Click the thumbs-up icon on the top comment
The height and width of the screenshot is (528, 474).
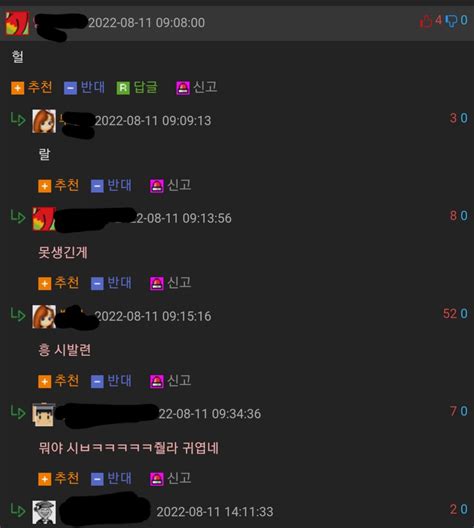click(426, 21)
